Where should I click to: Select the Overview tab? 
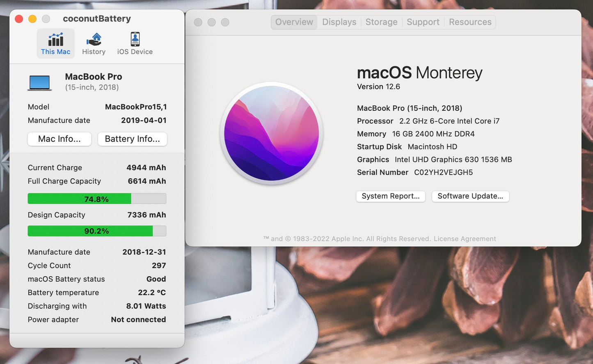(x=294, y=22)
